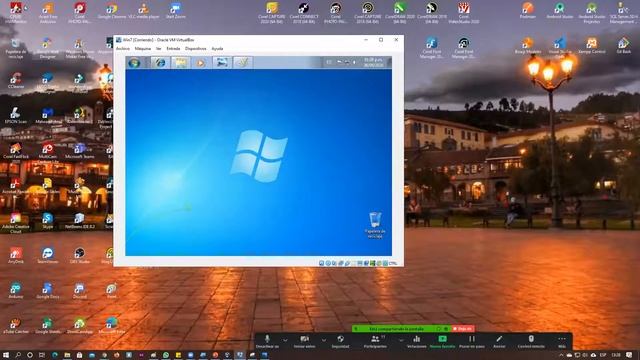Screen dimensions: 640x360
Task: Select the Google Docs desktop shortcut
Action: click(48, 291)
